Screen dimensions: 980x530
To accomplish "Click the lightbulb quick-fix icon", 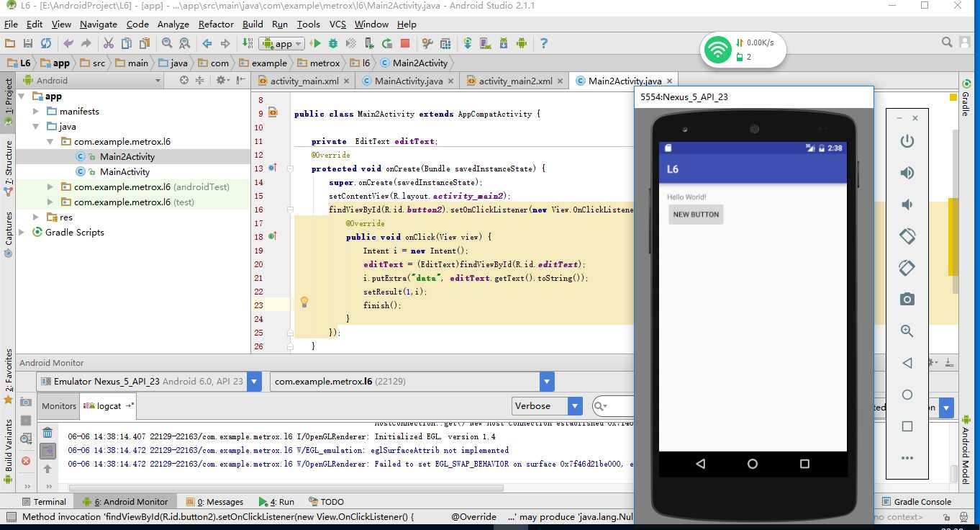I will tap(304, 302).
